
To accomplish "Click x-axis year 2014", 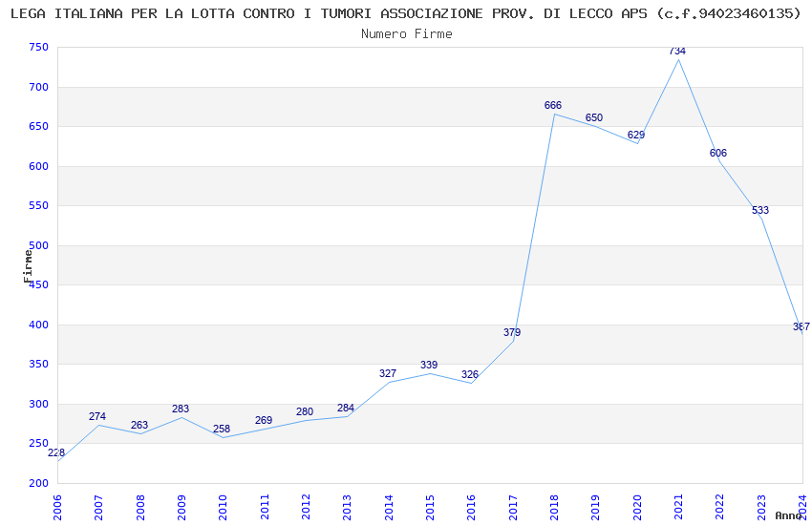I will (389, 508).
